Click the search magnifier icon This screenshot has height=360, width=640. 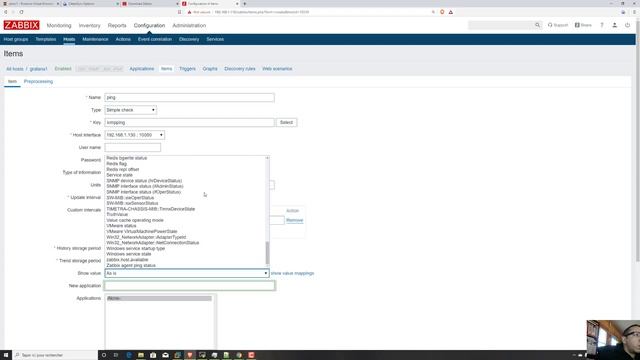click(537, 25)
